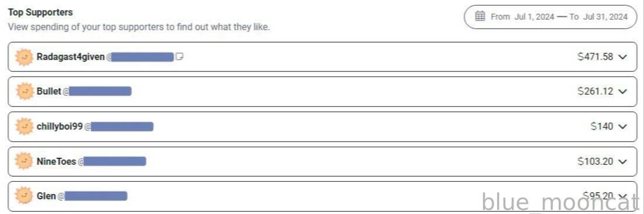Open the NineToes supporter name
Image resolution: width=644 pixels, height=214 pixels.
[56, 161]
